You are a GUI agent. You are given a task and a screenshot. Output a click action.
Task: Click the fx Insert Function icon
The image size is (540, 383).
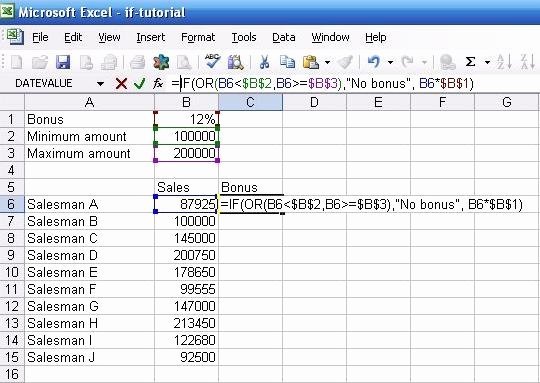tap(158, 83)
